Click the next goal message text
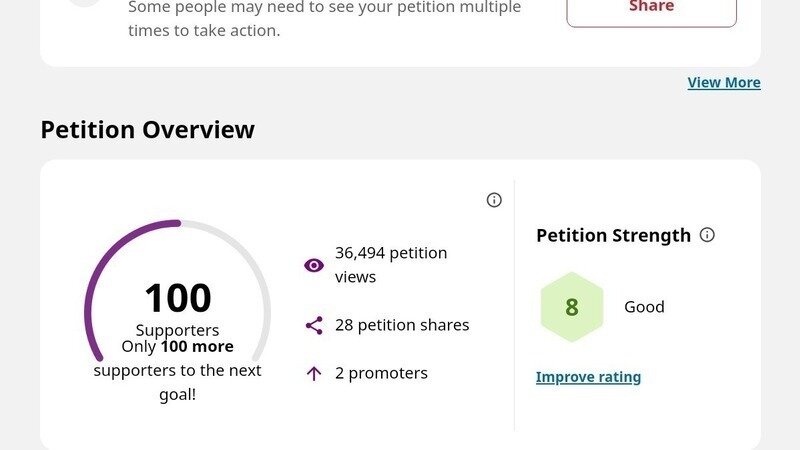Viewport: 800px width, 450px height. tap(178, 370)
